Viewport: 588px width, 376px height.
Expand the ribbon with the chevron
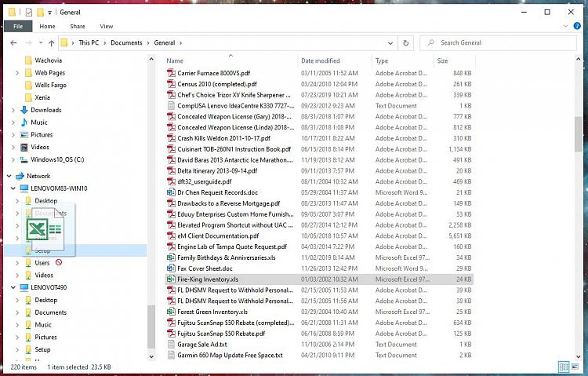(x=567, y=26)
